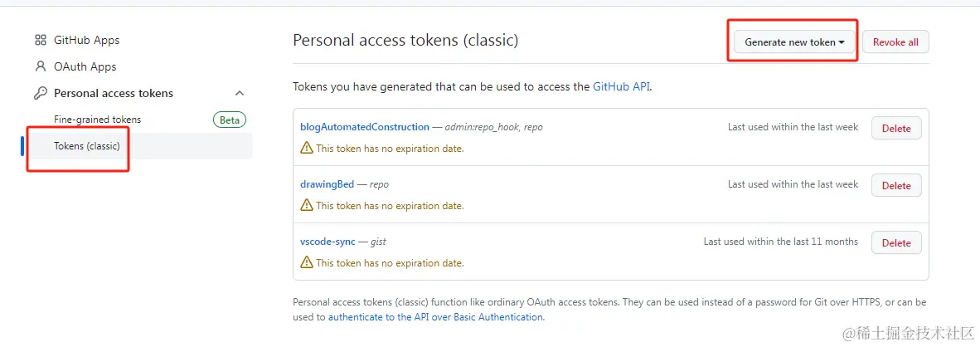Open GitHub Apps settings page
Viewport: 980px width, 347px height.
[86, 40]
